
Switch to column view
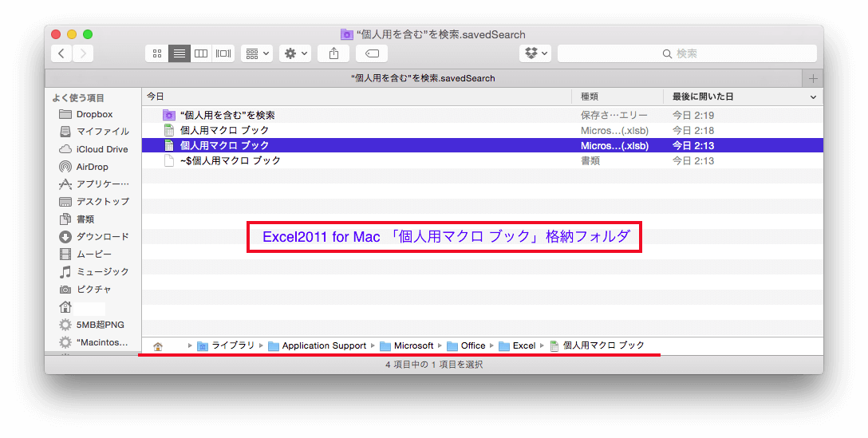coord(201,53)
